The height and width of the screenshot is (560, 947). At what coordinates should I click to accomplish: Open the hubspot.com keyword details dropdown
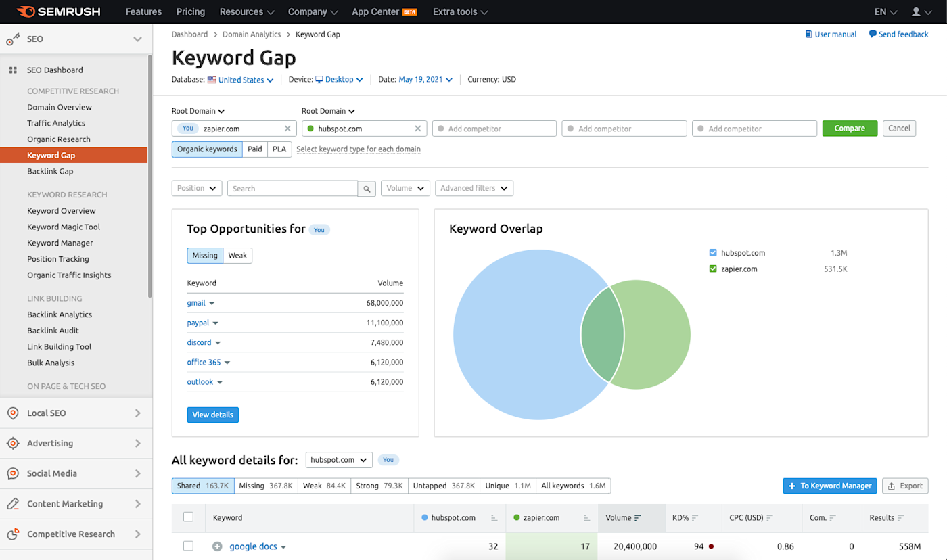[340, 460]
